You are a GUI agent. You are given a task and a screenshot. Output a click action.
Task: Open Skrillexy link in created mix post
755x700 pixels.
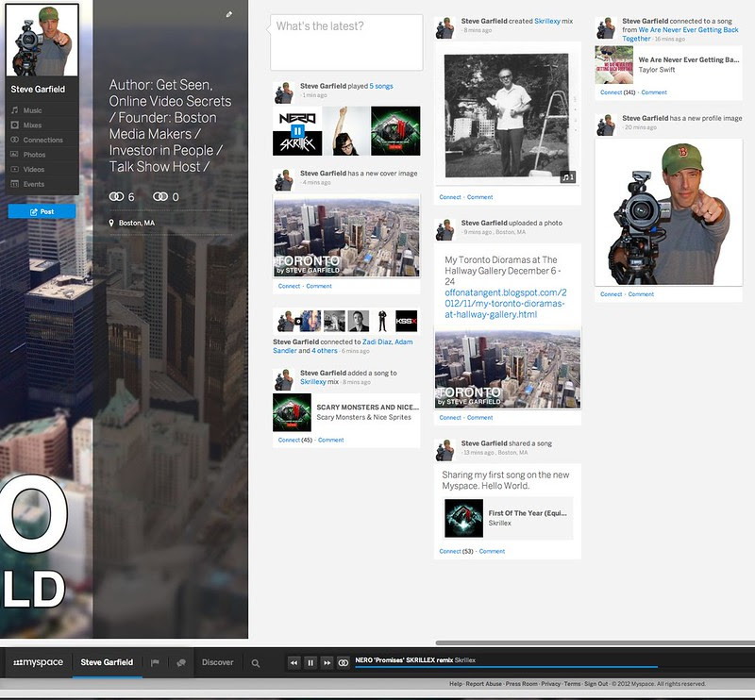[547, 21]
